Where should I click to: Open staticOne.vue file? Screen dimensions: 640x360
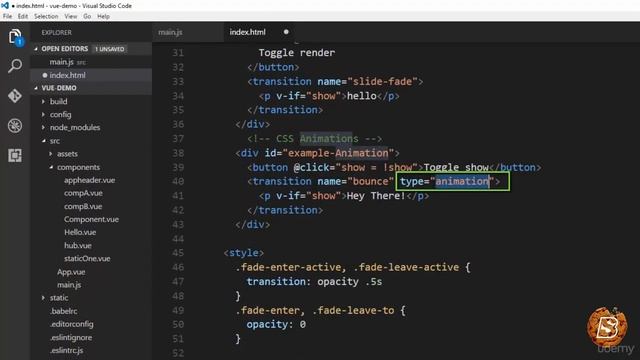pyautogui.click(x=87, y=258)
